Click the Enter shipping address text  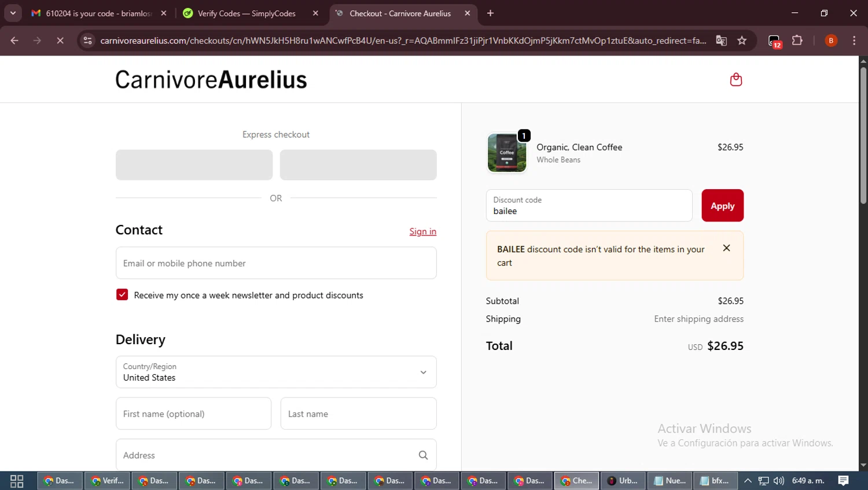tap(698, 319)
